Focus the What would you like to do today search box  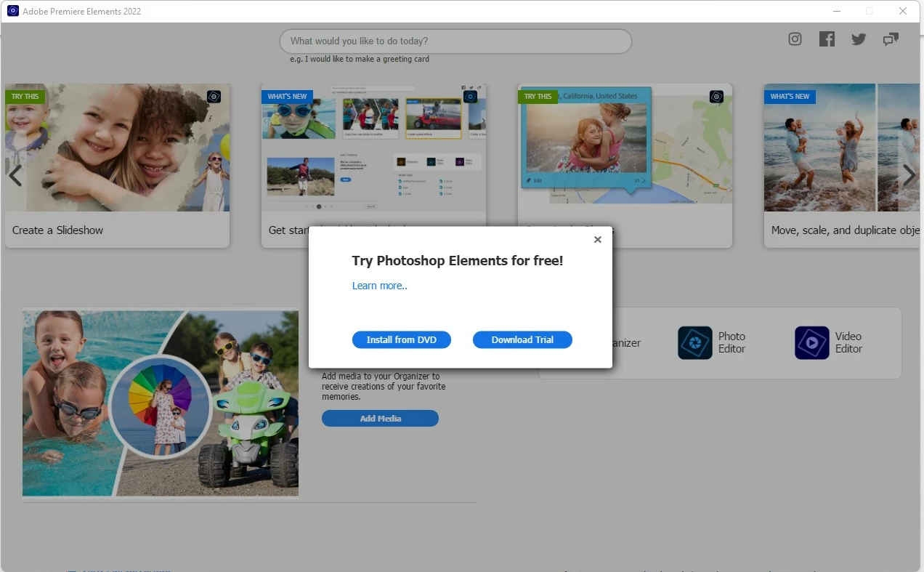coord(455,41)
